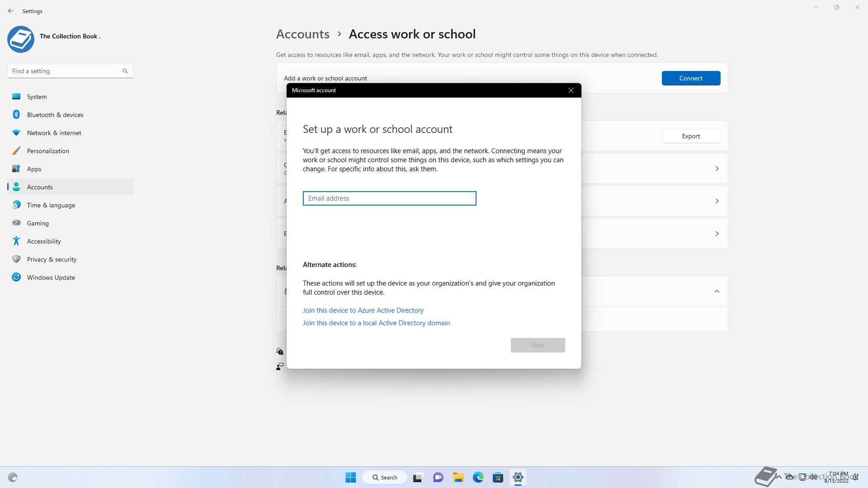Image resolution: width=868 pixels, height=488 pixels.
Task: Open Bluetooth & devices settings
Action: click(x=71, y=115)
